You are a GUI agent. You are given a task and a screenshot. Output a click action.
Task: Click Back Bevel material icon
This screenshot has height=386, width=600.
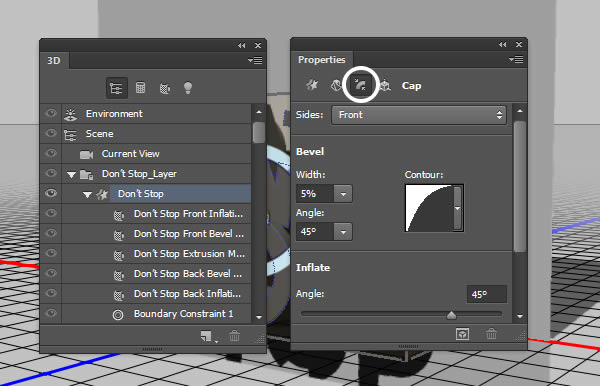(x=119, y=275)
